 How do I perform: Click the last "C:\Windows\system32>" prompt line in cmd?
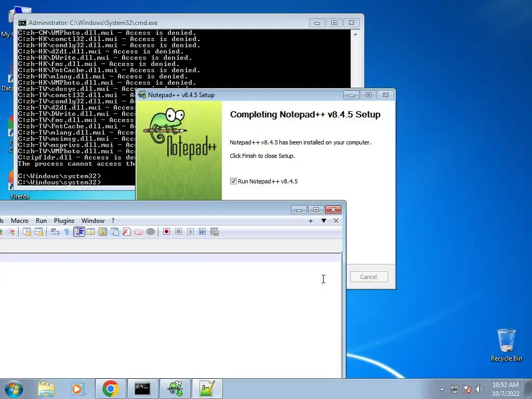coord(59,182)
